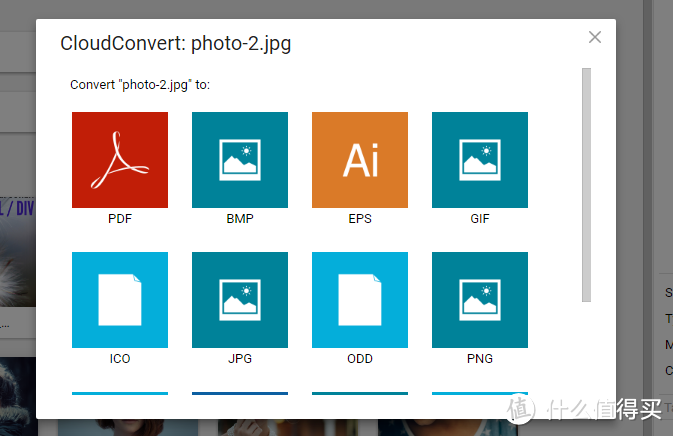The height and width of the screenshot is (436, 673).
Task: Click the ICO label text
Action: [x=120, y=359]
